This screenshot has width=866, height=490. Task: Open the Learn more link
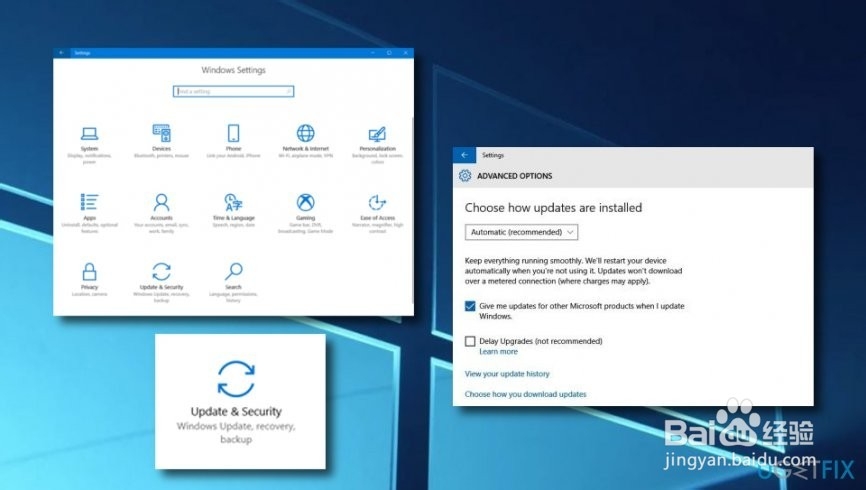click(498, 351)
